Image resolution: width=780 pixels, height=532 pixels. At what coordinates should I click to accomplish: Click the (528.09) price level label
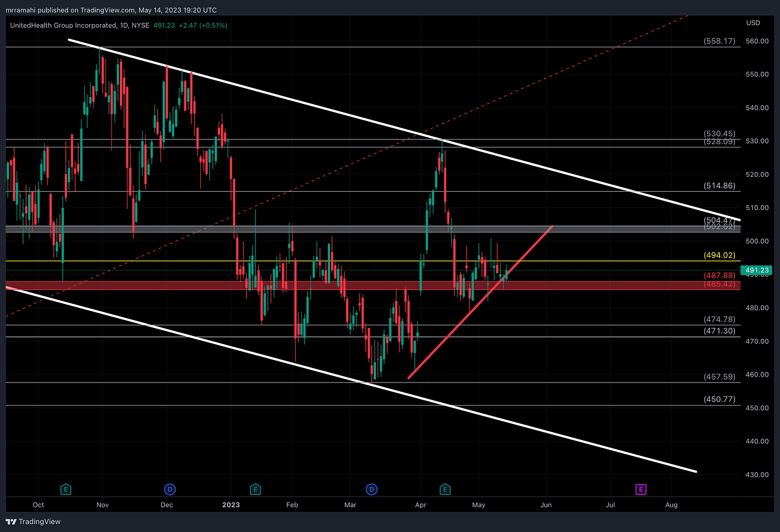[x=719, y=142]
